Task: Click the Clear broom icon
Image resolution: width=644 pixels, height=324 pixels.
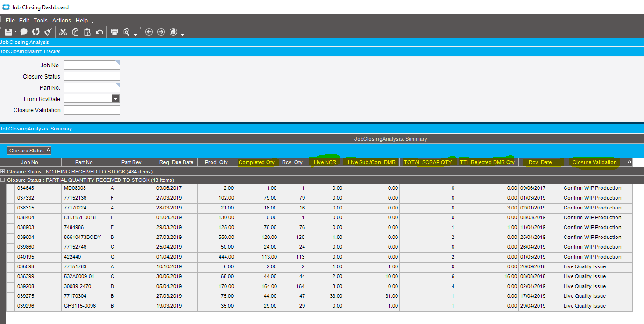Action: click(48, 32)
